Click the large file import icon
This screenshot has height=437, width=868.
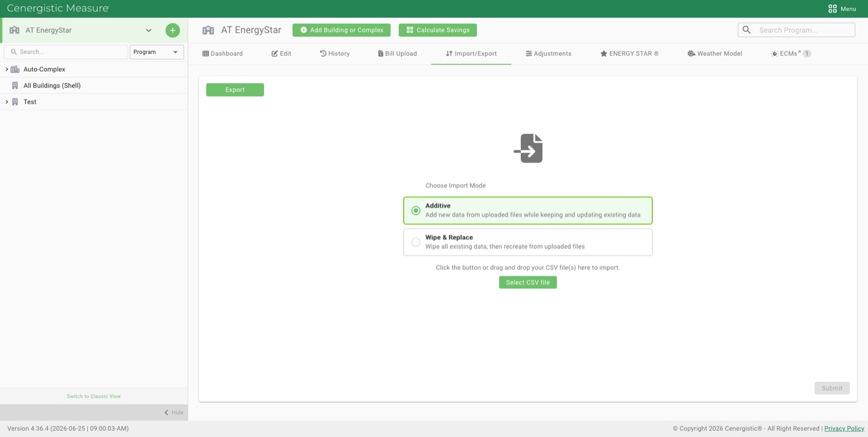click(x=528, y=148)
